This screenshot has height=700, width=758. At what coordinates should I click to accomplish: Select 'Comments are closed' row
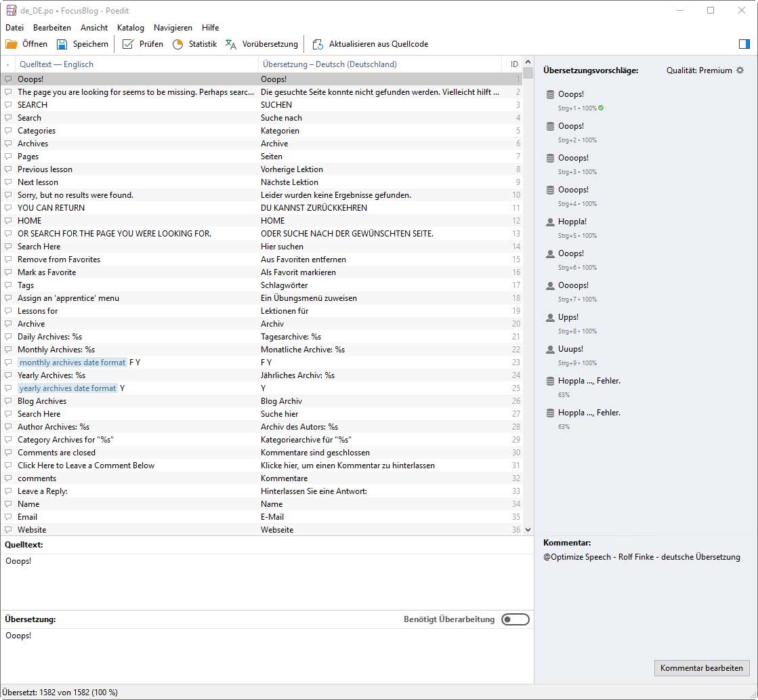(261, 452)
